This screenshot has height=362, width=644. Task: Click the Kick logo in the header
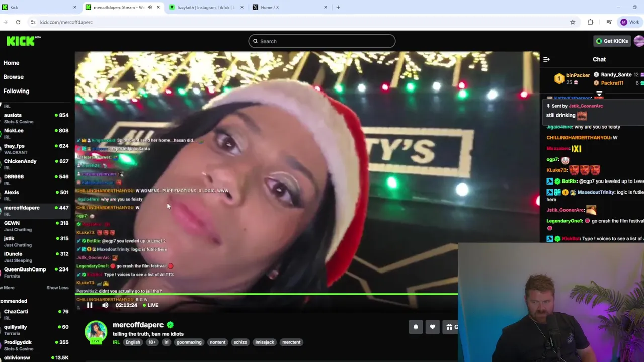click(x=23, y=41)
